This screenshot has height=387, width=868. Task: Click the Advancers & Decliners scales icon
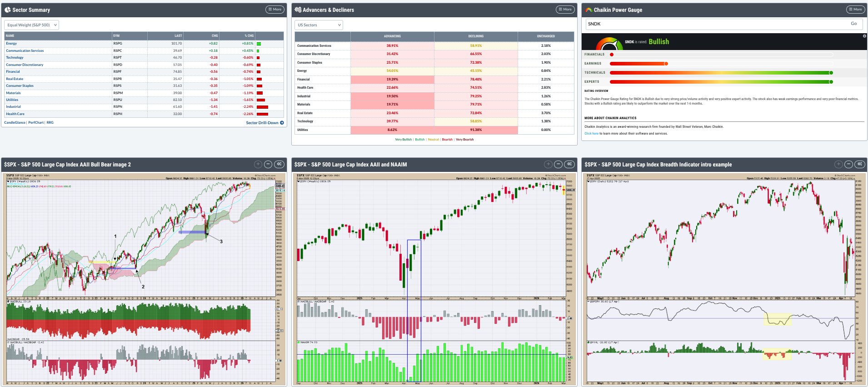[x=298, y=10]
